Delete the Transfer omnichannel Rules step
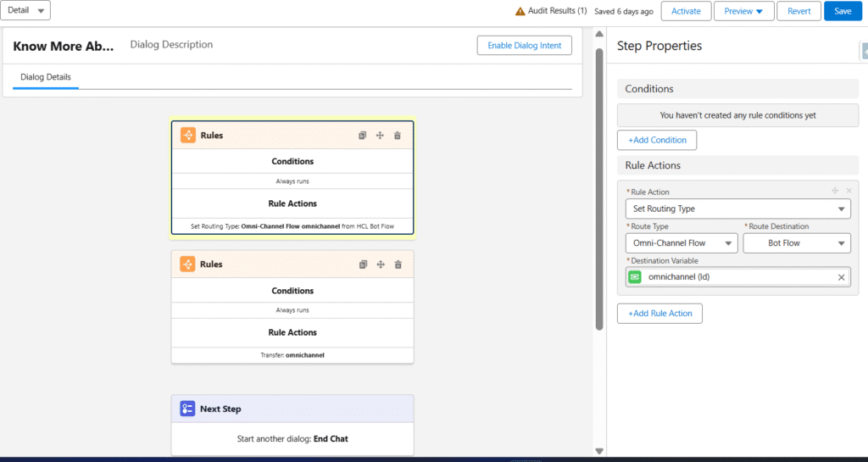Viewport: 868px width, 462px height. (x=398, y=264)
